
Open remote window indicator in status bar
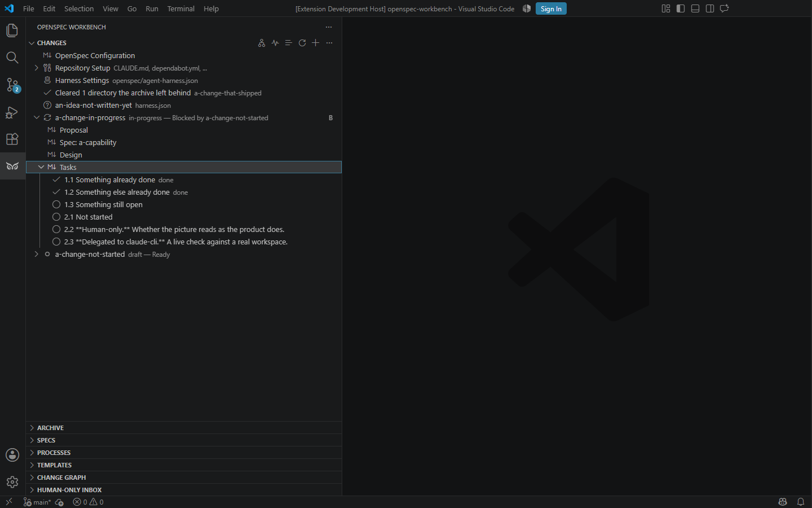pyautogui.click(x=9, y=502)
